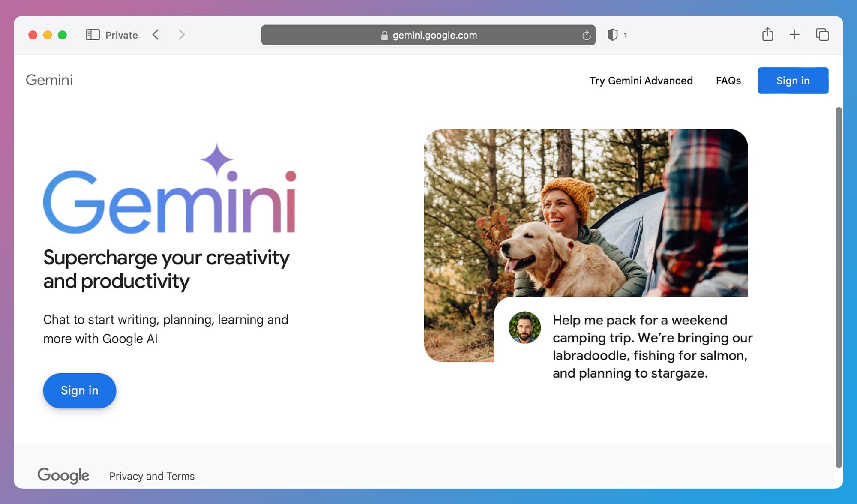Click the padlock icon in the address bar

click(x=384, y=35)
